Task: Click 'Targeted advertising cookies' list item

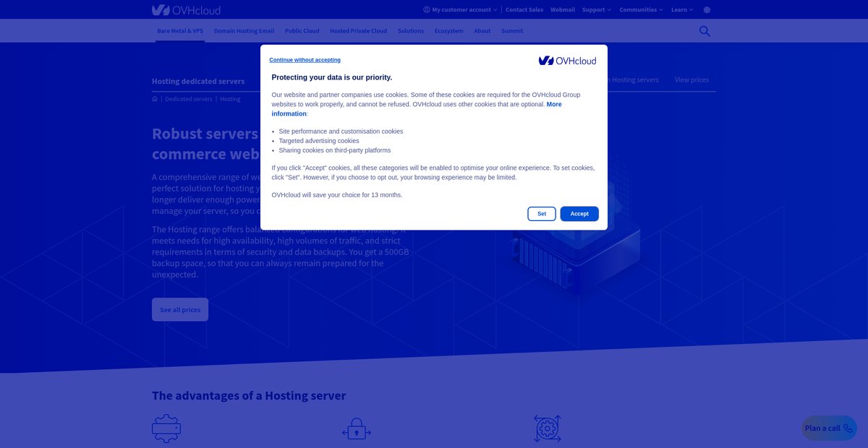Action: pyautogui.click(x=319, y=141)
